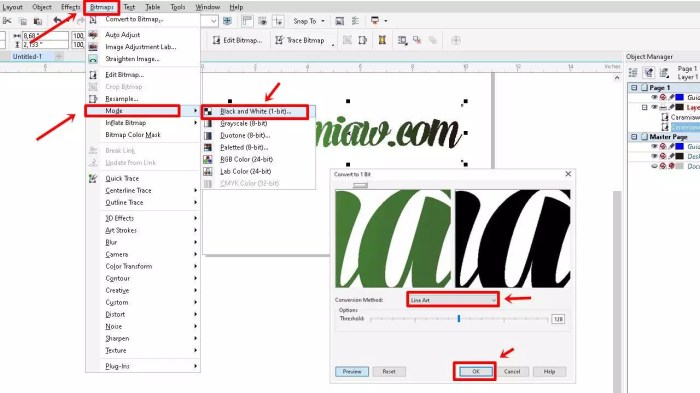This screenshot has height=393, width=700.
Task: Click the Paste clipboard icon
Action: (x=38, y=21)
